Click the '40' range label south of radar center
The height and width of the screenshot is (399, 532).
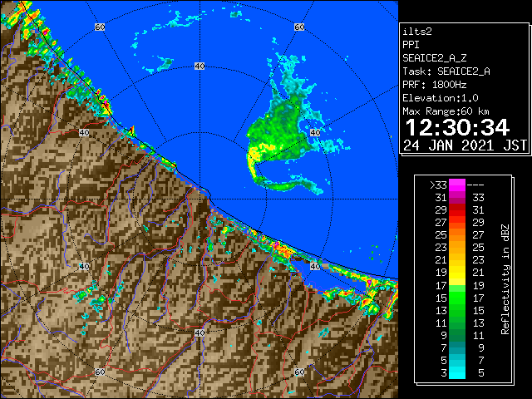199,332
